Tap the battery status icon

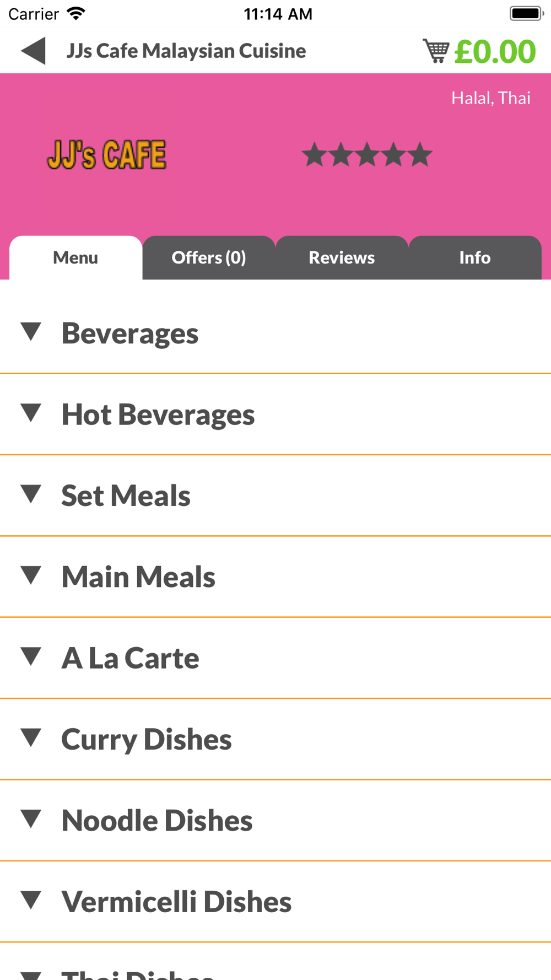(526, 14)
